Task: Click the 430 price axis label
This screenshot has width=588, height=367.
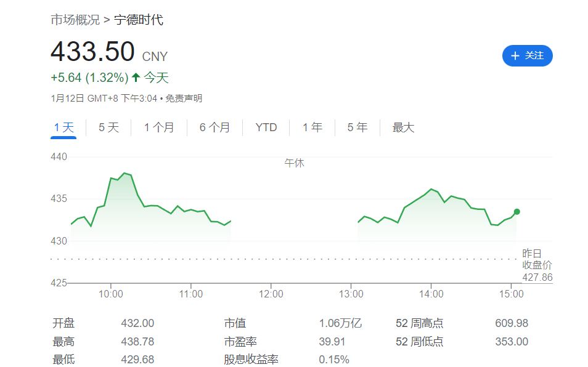Action: 59,241
